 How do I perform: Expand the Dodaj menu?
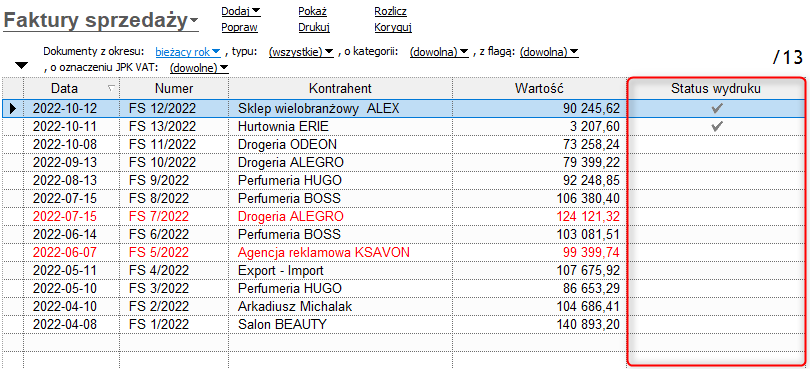point(241,11)
